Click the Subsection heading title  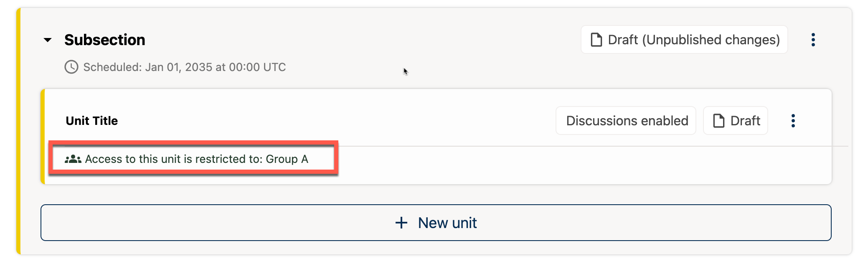point(105,40)
